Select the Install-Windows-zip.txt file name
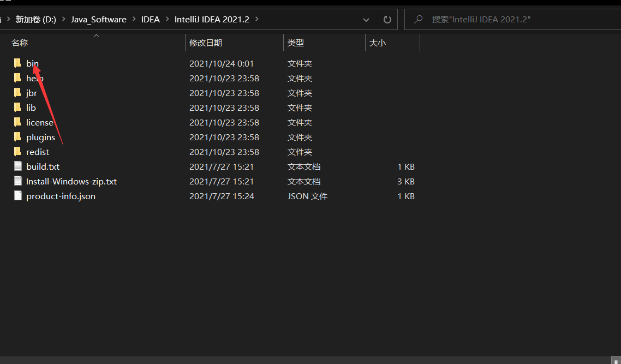The width and height of the screenshot is (621, 364). point(71,181)
